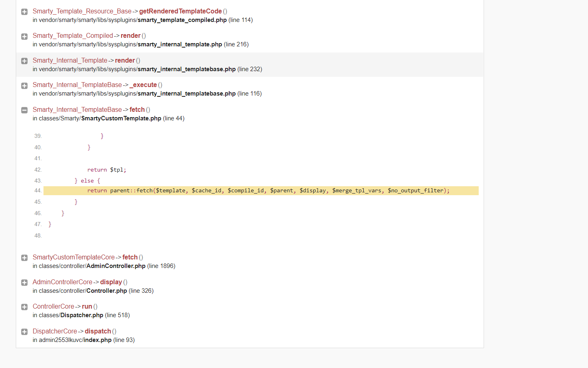Viewport: 588px width, 368px height.
Task: Click the Controller.php (line 326) path
Action: click(93, 291)
